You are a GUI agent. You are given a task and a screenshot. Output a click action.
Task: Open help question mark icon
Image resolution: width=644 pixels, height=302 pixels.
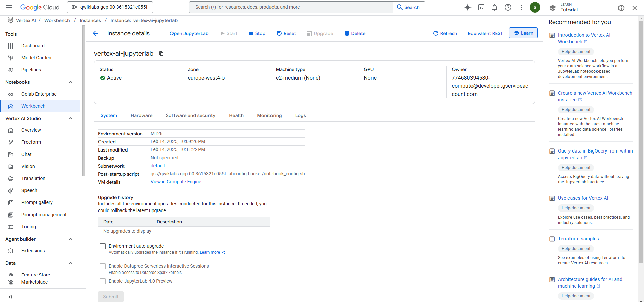(508, 7)
